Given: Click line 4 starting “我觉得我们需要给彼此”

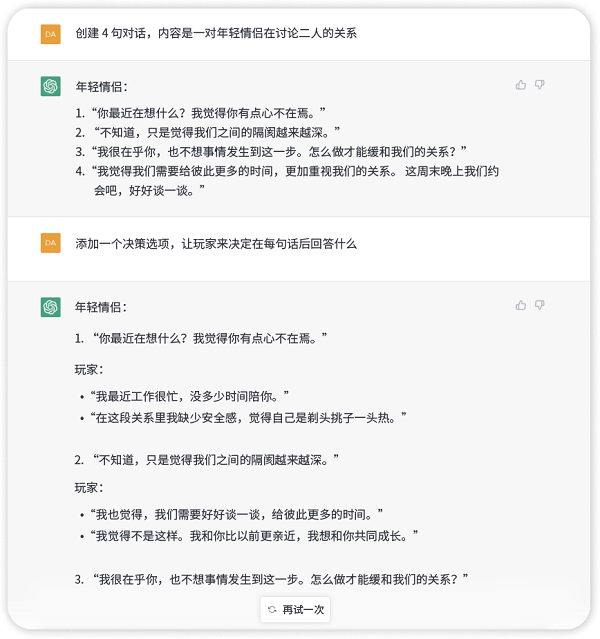Looking at the screenshot, I should coord(287,181).
